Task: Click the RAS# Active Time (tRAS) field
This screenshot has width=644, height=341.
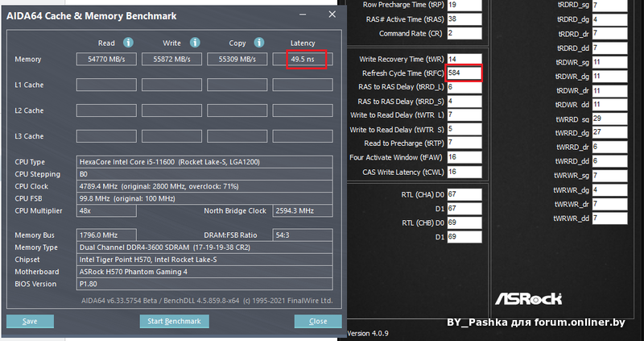Action: click(464, 19)
